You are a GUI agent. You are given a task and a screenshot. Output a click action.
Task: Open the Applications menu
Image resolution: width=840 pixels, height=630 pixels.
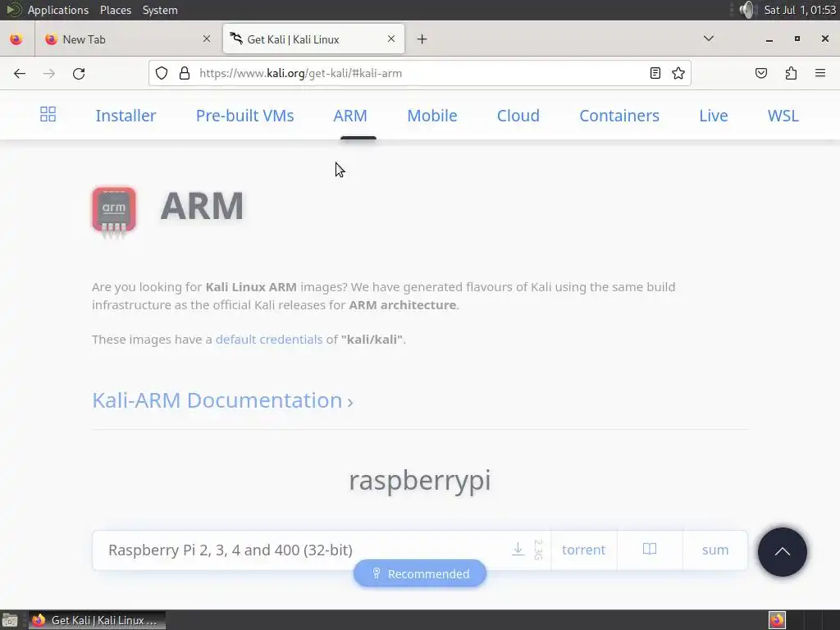[x=58, y=10]
